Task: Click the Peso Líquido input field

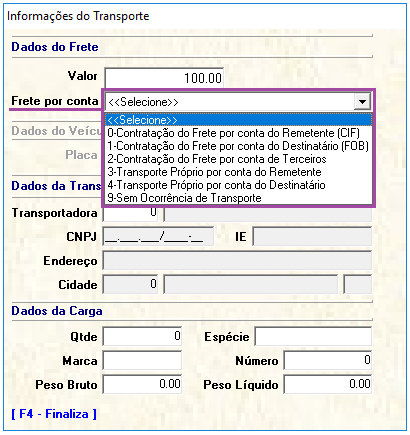Action: click(328, 385)
